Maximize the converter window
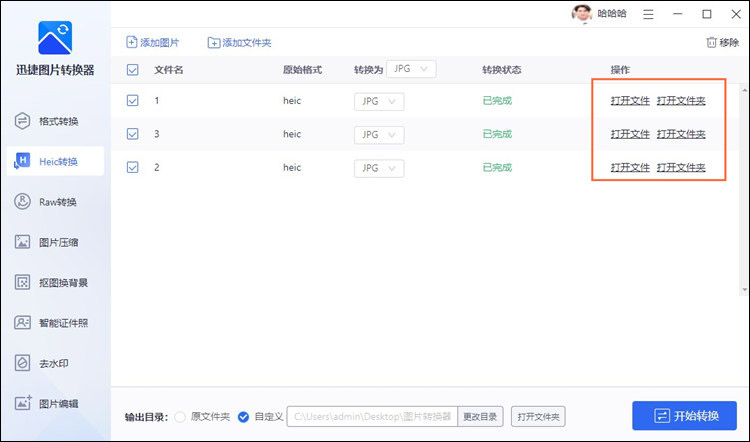 point(706,14)
